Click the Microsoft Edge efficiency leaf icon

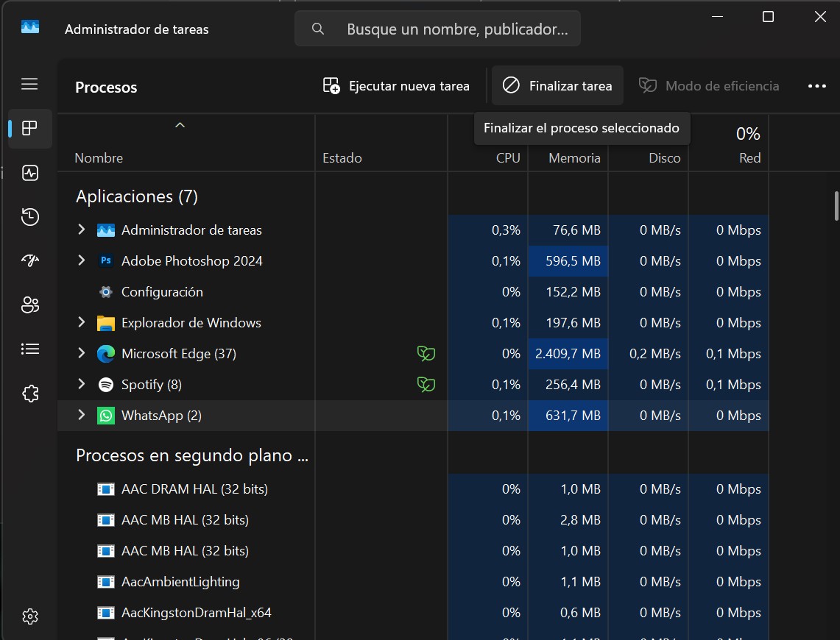(426, 354)
